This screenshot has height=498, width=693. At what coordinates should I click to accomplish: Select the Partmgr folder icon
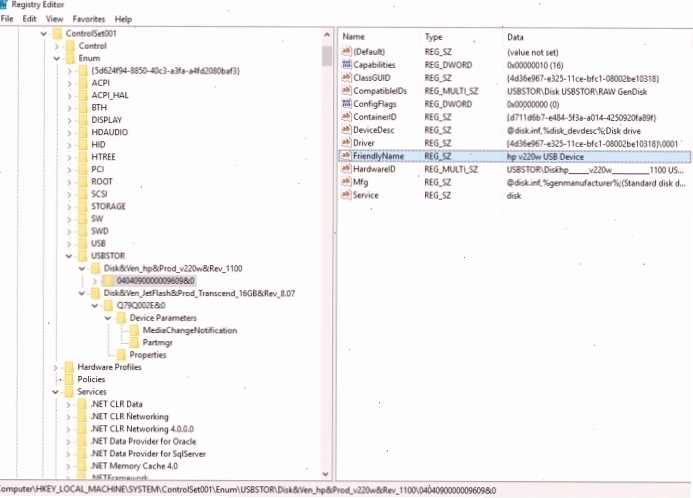[x=134, y=342]
